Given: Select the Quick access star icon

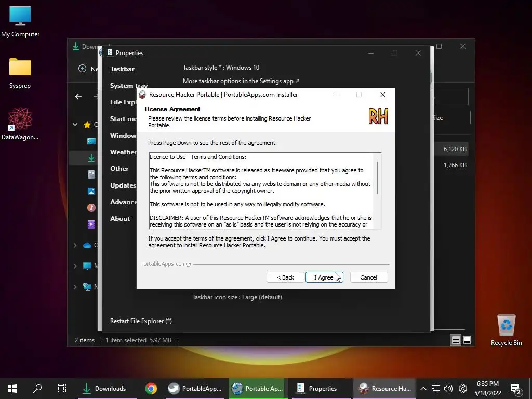Looking at the screenshot, I should coord(87,125).
